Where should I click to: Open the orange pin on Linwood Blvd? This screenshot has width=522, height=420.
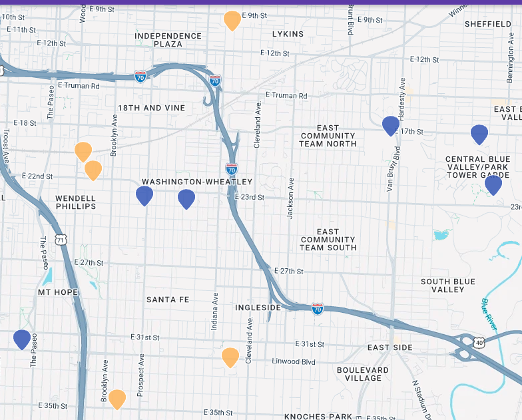230,357
